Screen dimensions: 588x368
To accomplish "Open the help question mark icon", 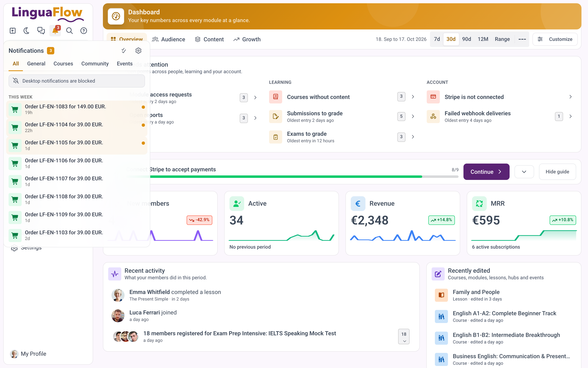I will tap(84, 31).
